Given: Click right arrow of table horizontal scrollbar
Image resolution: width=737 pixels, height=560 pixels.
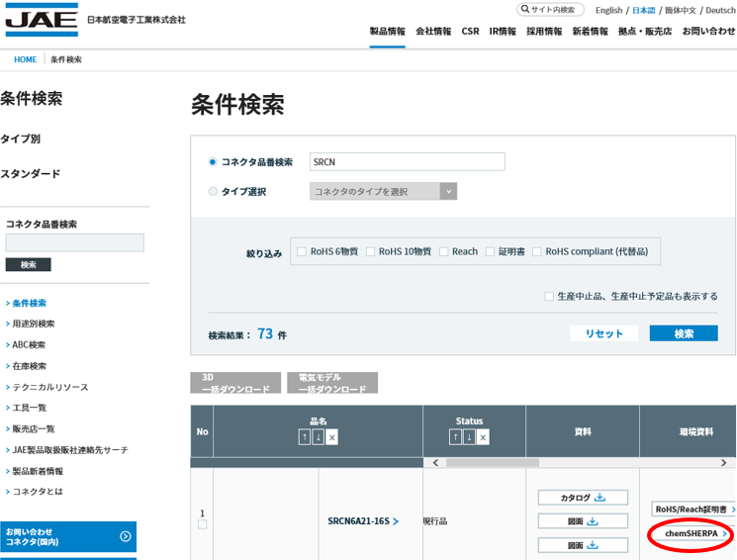Looking at the screenshot, I should coord(723,463).
